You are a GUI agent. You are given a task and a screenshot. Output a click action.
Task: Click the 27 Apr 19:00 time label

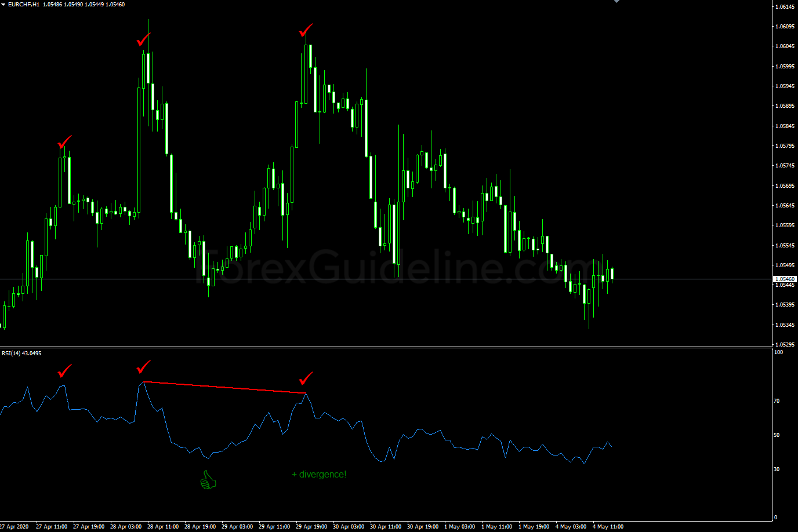click(89, 527)
